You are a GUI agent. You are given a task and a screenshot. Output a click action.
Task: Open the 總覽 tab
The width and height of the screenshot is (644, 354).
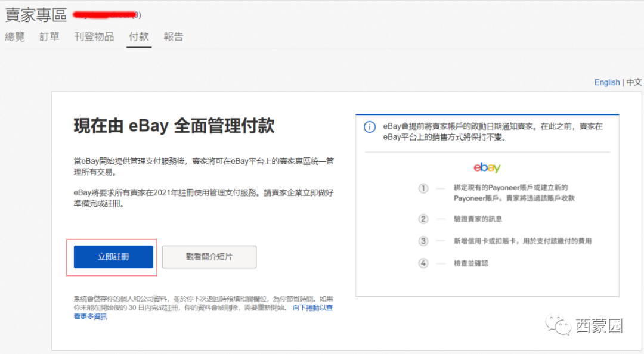tap(15, 36)
